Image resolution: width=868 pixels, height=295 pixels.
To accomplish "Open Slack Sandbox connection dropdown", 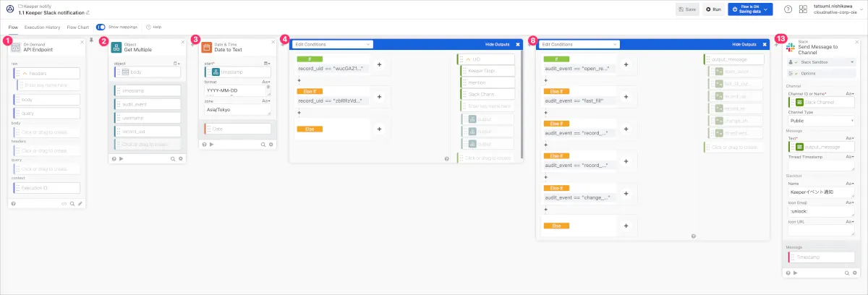I will (821, 63).
